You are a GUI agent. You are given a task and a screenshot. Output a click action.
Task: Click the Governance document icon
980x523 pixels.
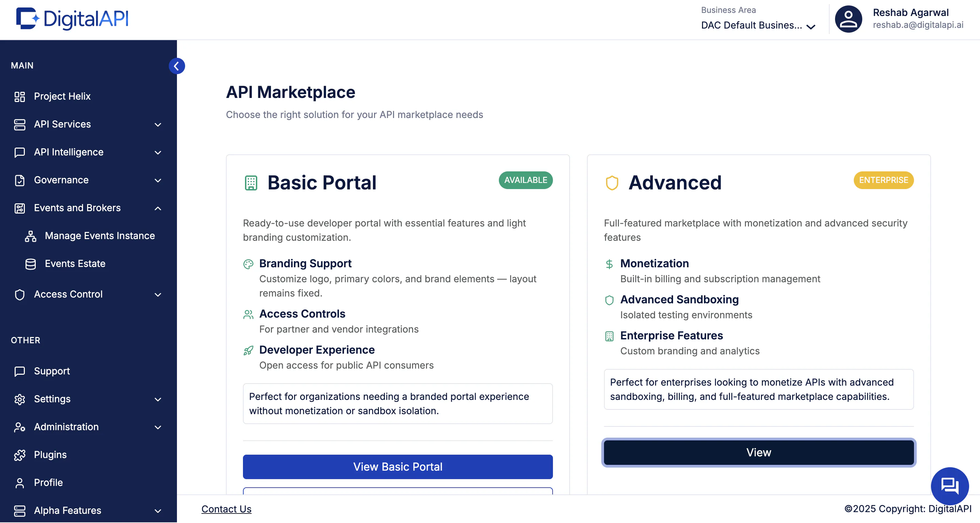coord(20,180)
